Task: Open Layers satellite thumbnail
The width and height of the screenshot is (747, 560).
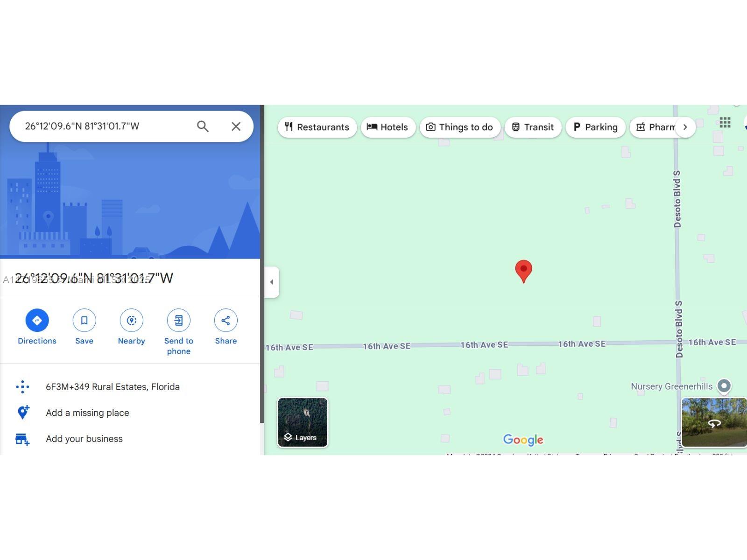Action: click(x=303, y=422)
